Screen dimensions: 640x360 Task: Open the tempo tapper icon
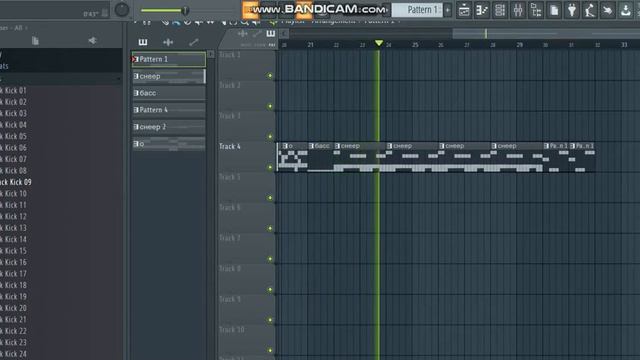pyautogui.click(x=590, y=10)
